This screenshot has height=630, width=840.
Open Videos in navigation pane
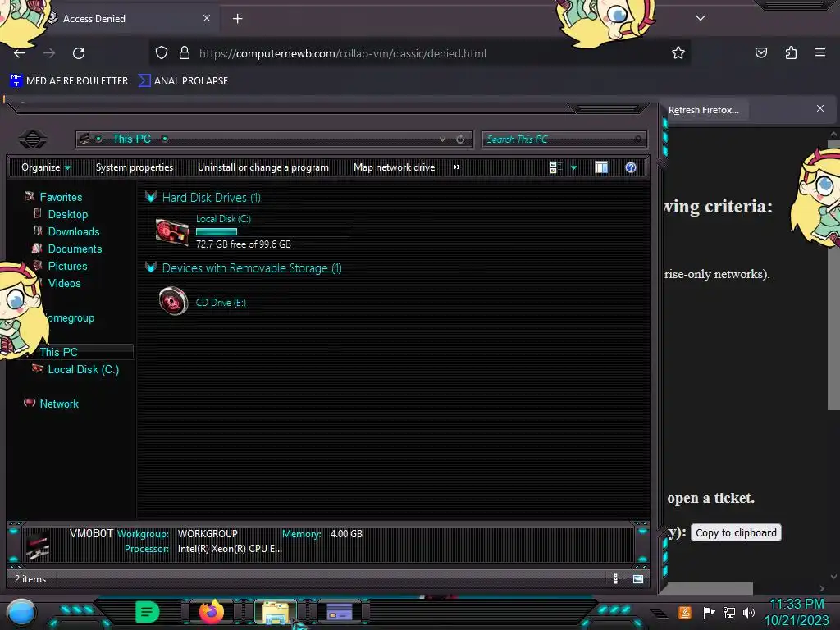pos(64,283)
